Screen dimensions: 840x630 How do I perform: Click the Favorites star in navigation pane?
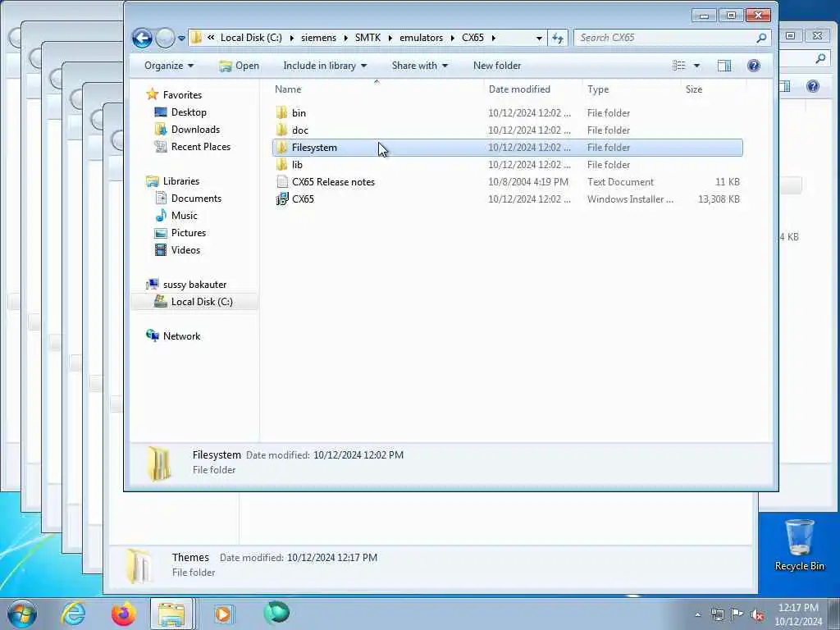pos(152,94)
